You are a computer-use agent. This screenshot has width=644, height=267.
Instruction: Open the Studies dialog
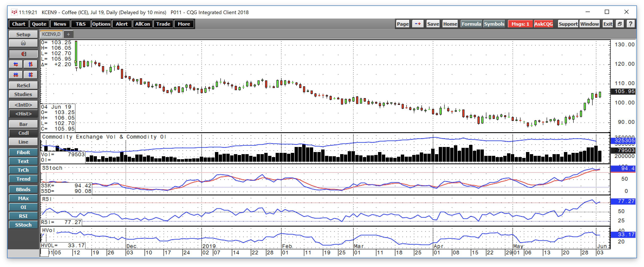23,94
